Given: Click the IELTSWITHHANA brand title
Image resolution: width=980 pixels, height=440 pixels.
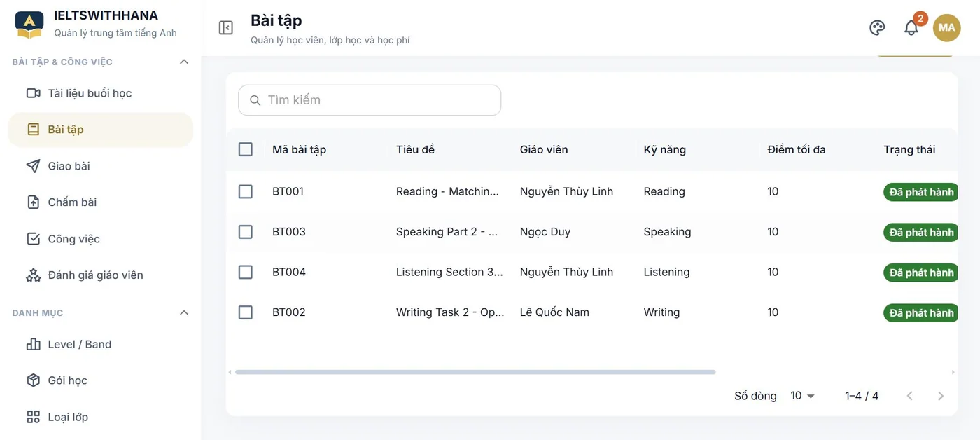Looking at the screenshot, I should 106,15.
